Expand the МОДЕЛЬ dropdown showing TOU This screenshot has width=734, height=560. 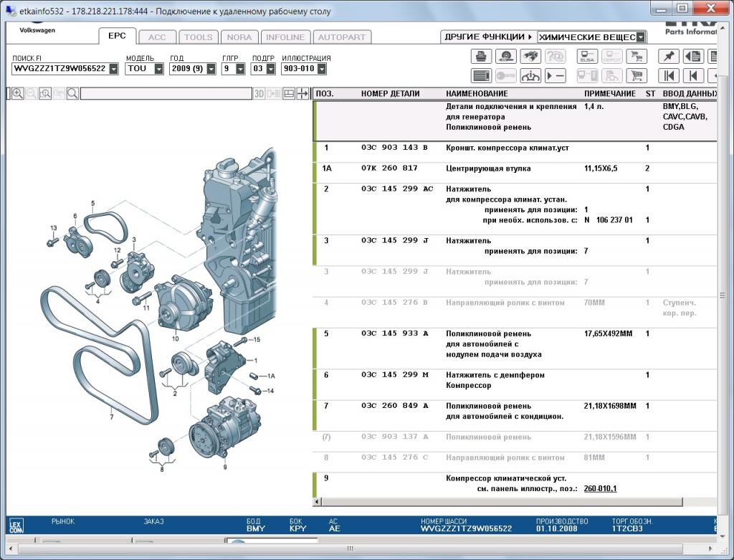click(x=159, y=69)
